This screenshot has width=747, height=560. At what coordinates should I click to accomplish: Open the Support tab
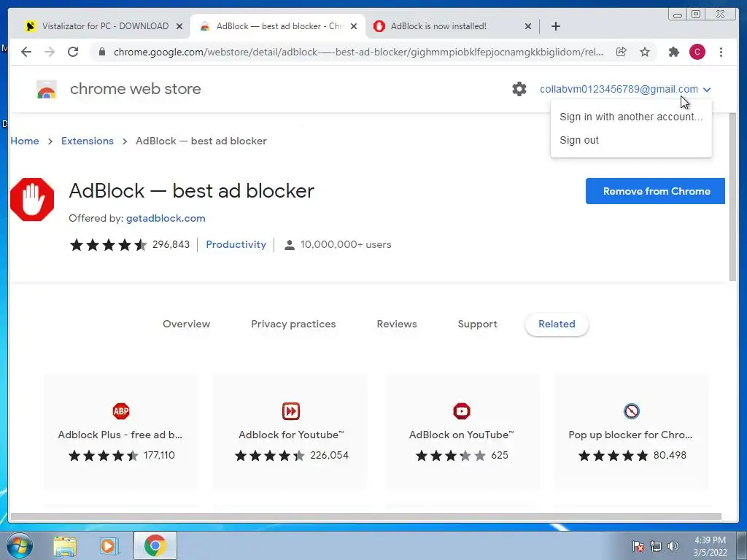point(477,324)
